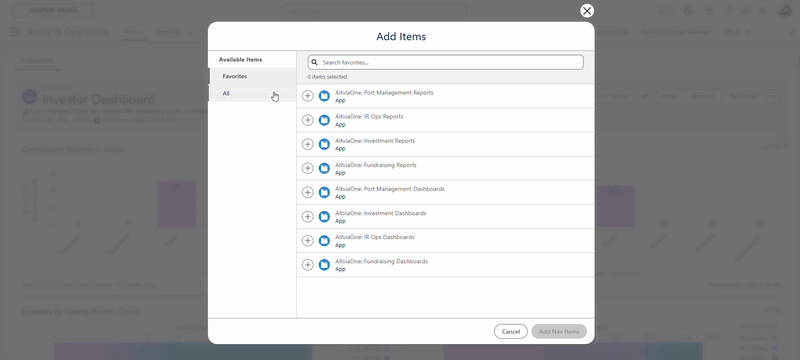The width and height of the screenshot is (800, 360).
Task: Click the Available Items heading
Action: tap(240, 60)
